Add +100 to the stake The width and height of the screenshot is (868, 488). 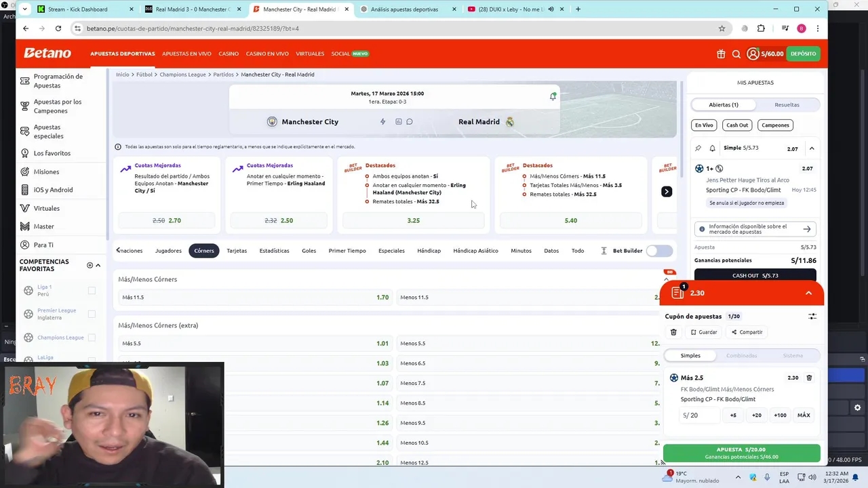tap(780, 415)
